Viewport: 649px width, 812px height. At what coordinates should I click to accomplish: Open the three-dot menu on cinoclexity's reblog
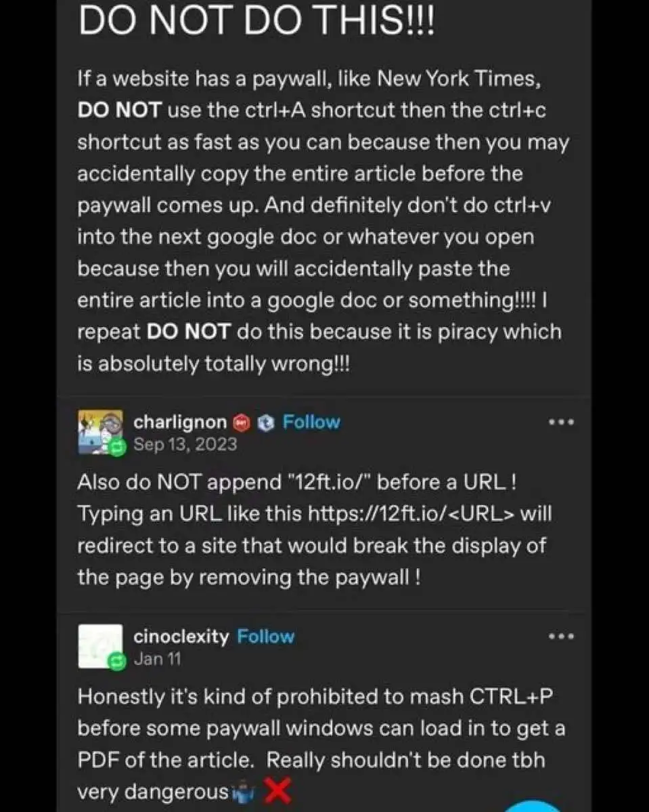[562, 637]
